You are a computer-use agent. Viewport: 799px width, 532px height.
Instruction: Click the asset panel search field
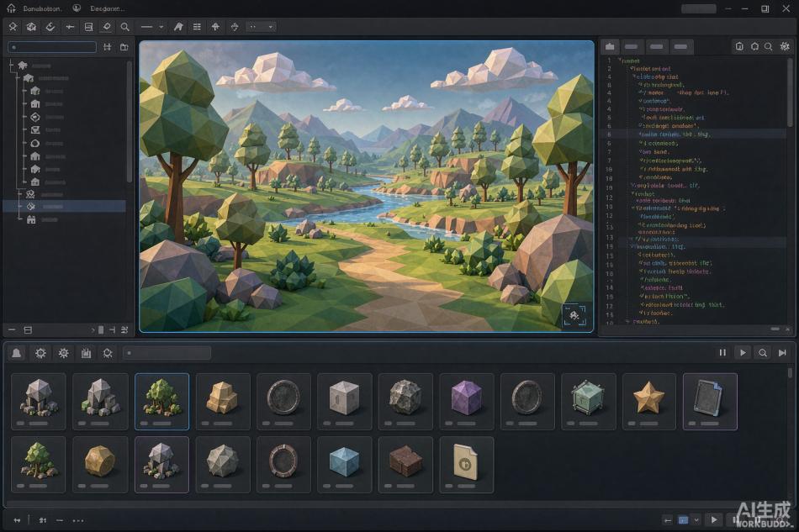(x=167, y=353)
